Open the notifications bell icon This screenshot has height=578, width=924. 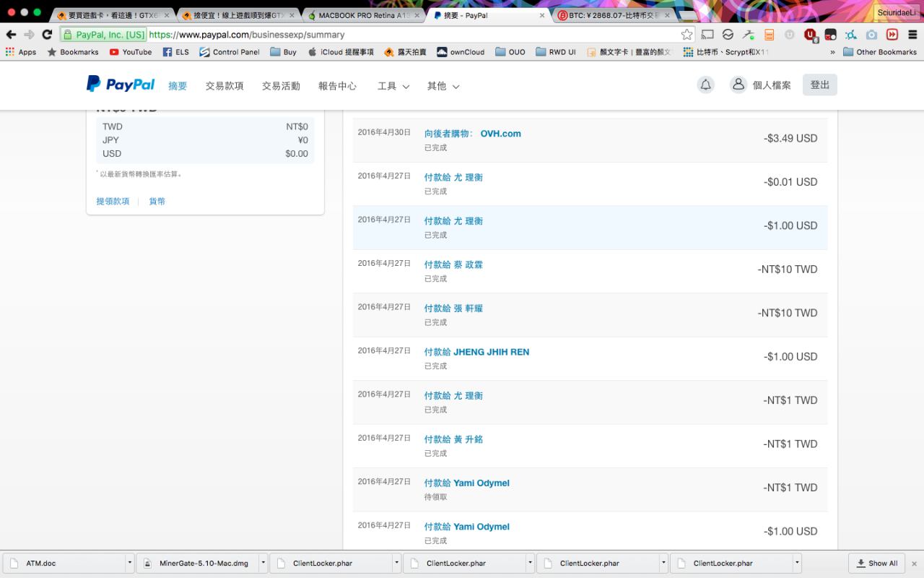705,85
